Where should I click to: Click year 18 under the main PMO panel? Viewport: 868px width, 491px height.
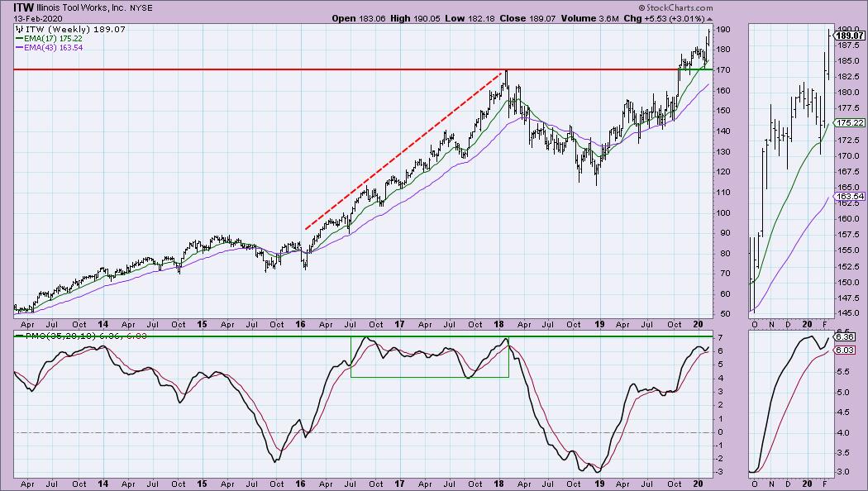[x=498, y=484]
